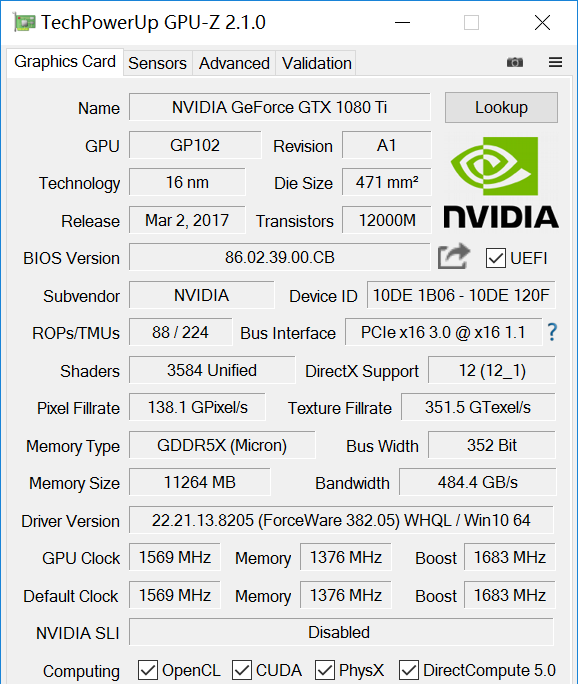Toggle the DirectCompute 5.0 checkbox
578x684 pixels.
click(409, 670)
